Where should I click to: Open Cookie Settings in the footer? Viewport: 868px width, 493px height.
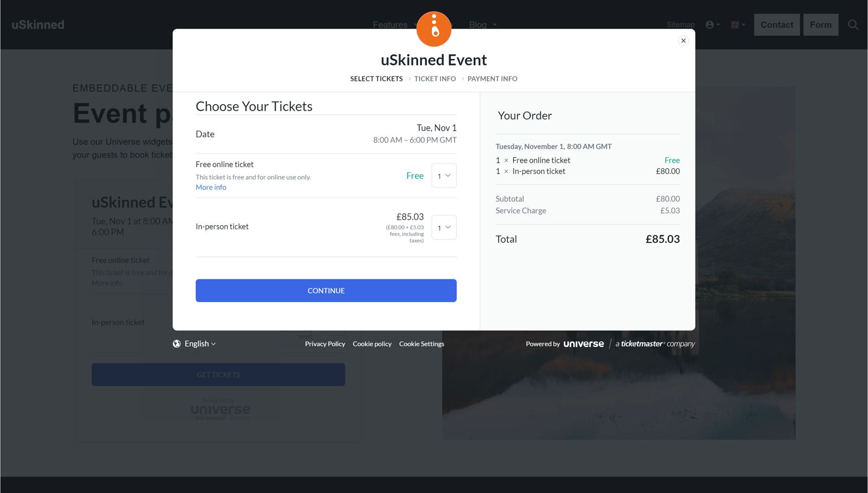click(422, 343)
